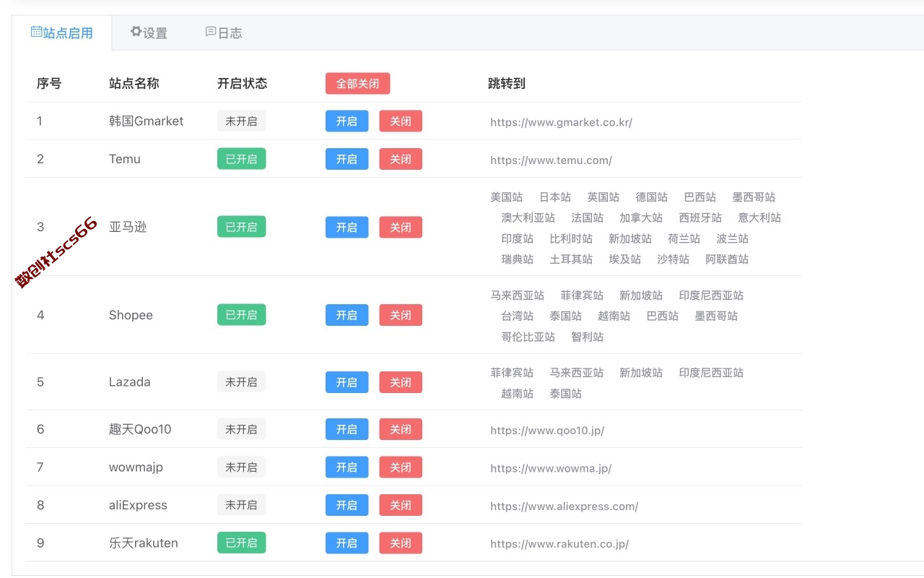The width and height of the screenshot is (924, 578).
Task: Go to Amazon 波兰站
Action: tap(733, 238)
